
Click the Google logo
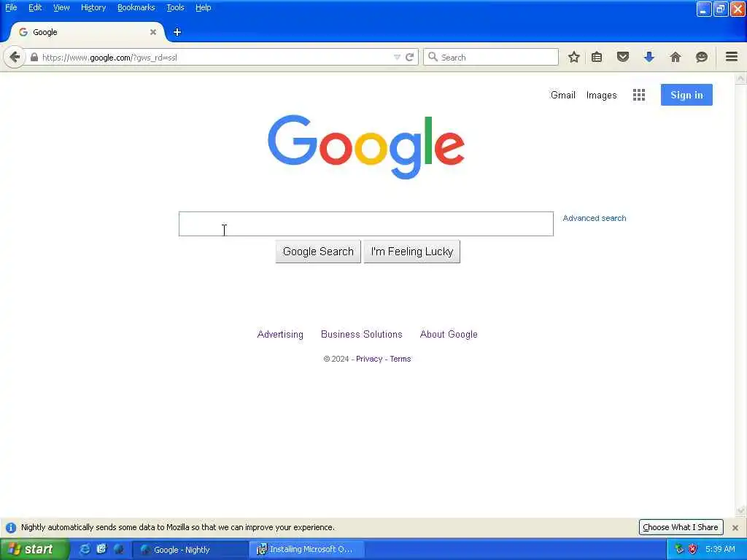366,147
